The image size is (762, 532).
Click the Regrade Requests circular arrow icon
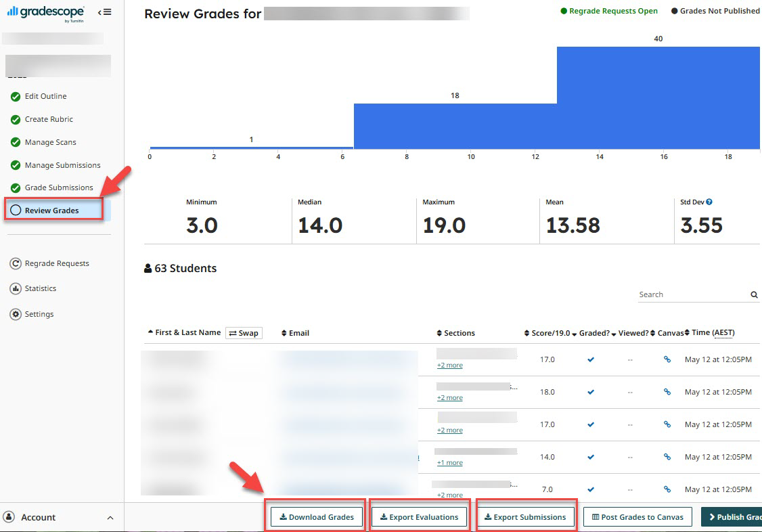click(16, 263)
